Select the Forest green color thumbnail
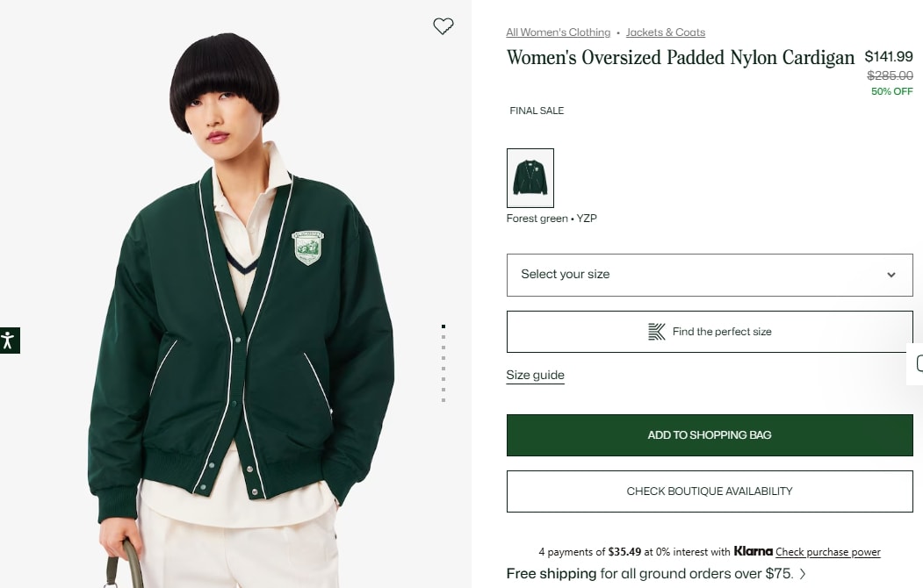This screenshot has width=923, height=588. coord(530,178)
